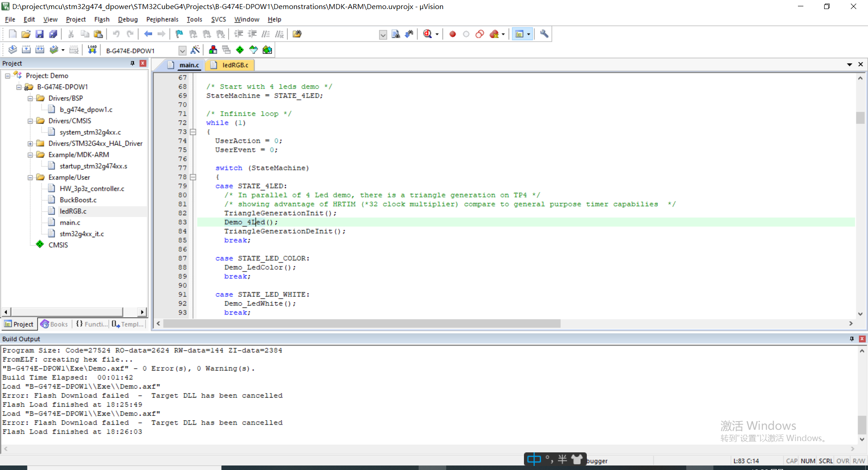The image size is (868, 470).
Task: Click the Build target icon
Action: pyautogui.click(x=26, y=50)
